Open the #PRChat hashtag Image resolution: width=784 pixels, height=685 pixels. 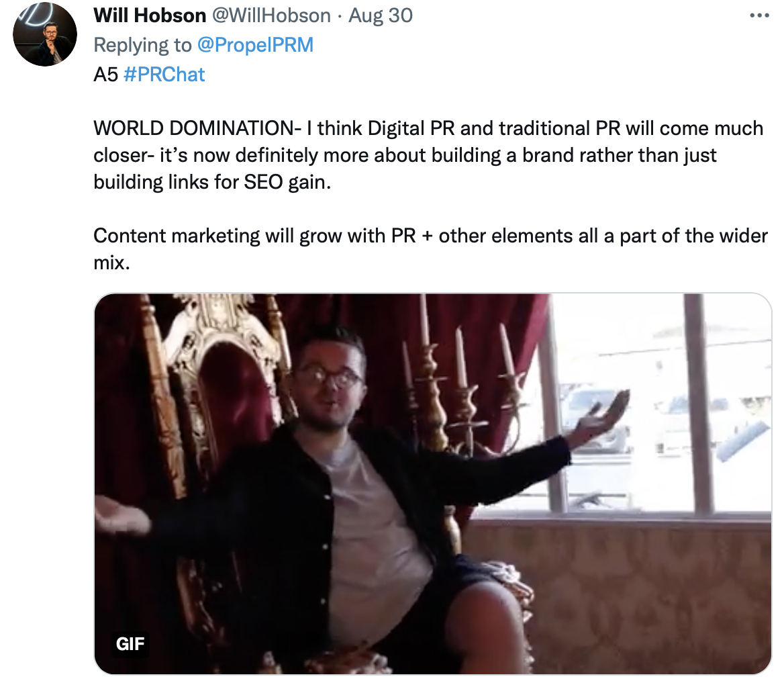coord(164,75)
